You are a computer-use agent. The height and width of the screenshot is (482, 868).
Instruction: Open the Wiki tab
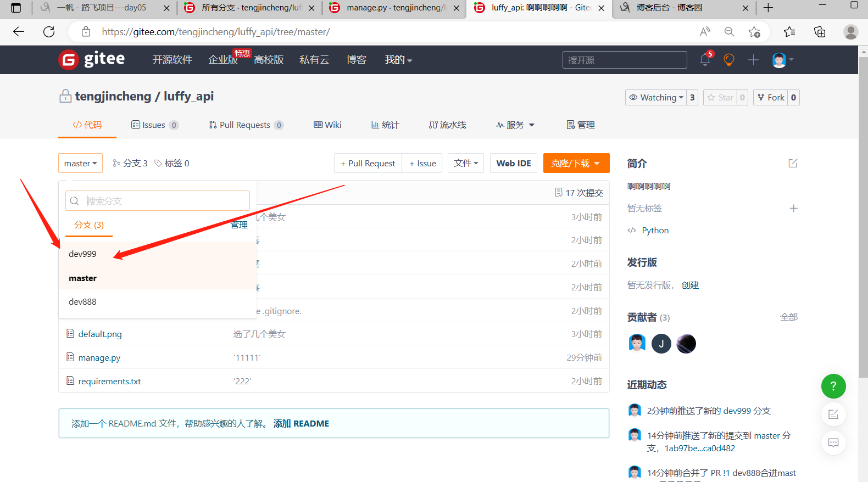click(327, 125)
